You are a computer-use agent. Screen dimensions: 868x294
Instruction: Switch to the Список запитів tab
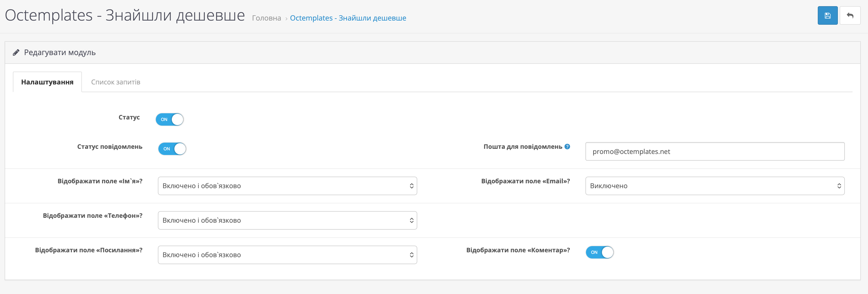point(116,82)
